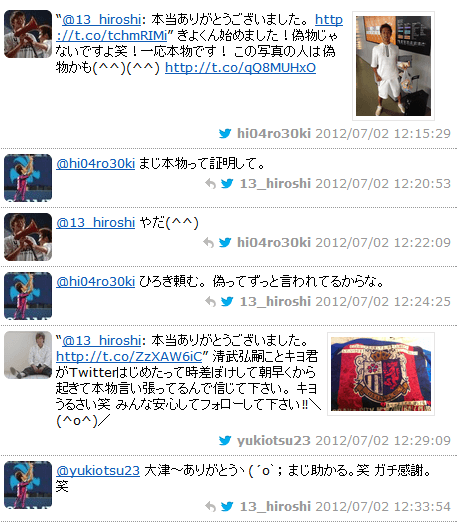Image resolution: width=457 pixels, height=526 pixels.
Task: Click the reply arrow icon on the 12:24:25 tweet
Action: click(x=210, y=302)
